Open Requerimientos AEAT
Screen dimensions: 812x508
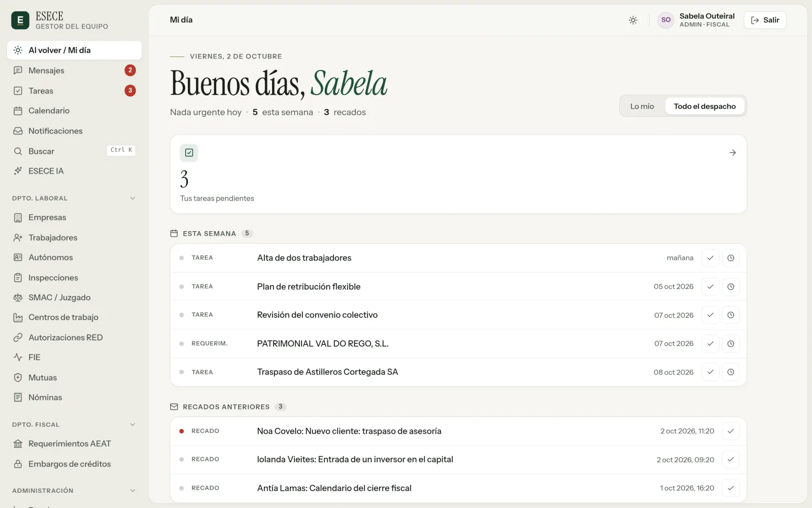point(74,444)
